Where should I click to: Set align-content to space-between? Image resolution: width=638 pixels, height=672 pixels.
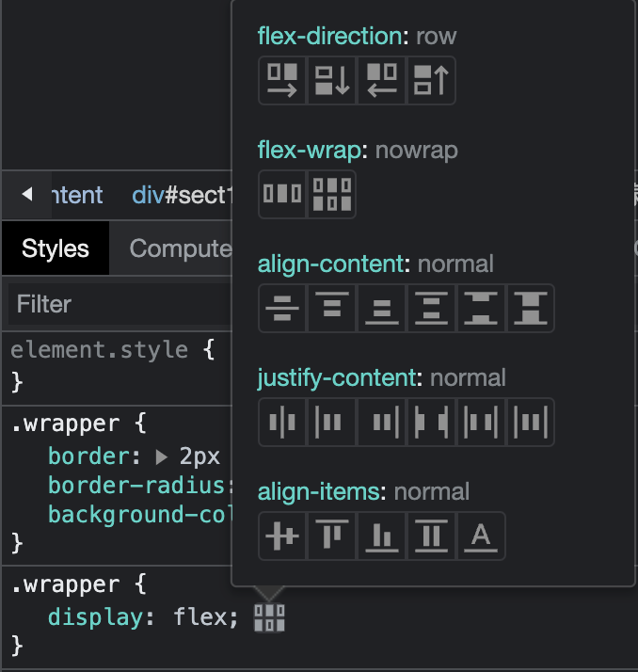coord(481,308)
